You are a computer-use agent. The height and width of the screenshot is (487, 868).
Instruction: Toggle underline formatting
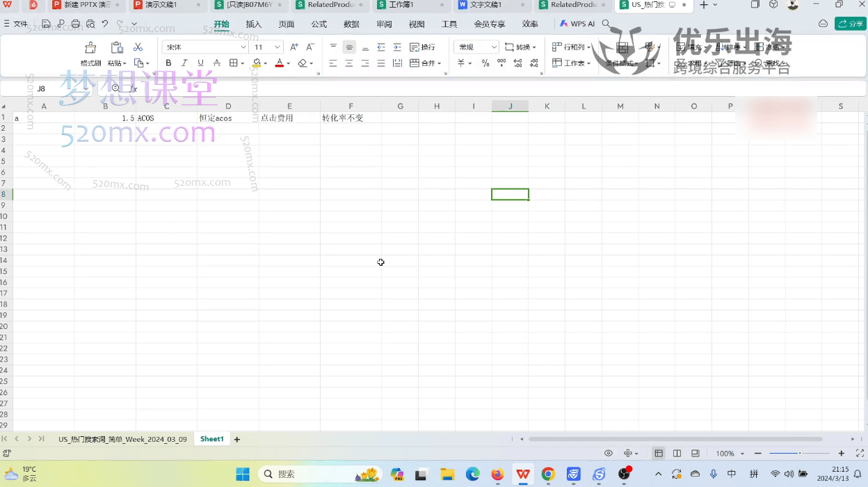(x=200, y=63)
